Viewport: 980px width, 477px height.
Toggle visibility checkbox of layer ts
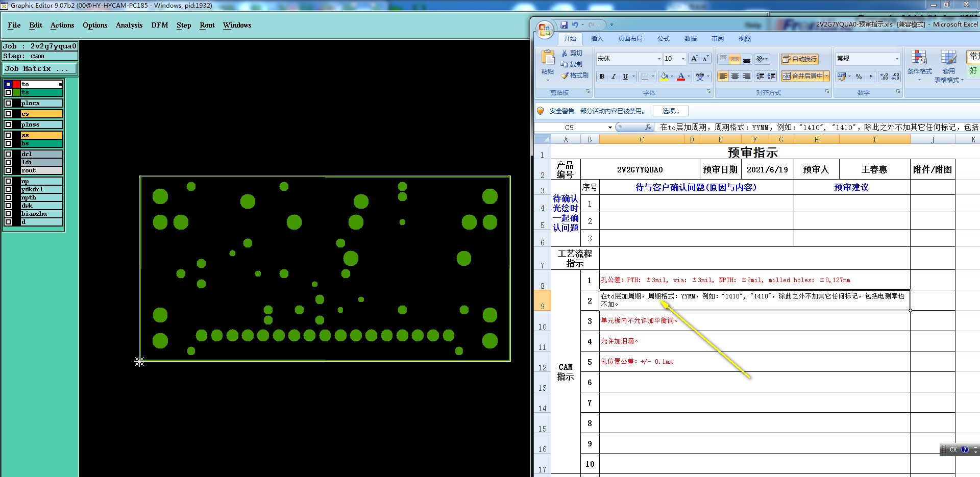pyautogui.click(x=8, y=92)
